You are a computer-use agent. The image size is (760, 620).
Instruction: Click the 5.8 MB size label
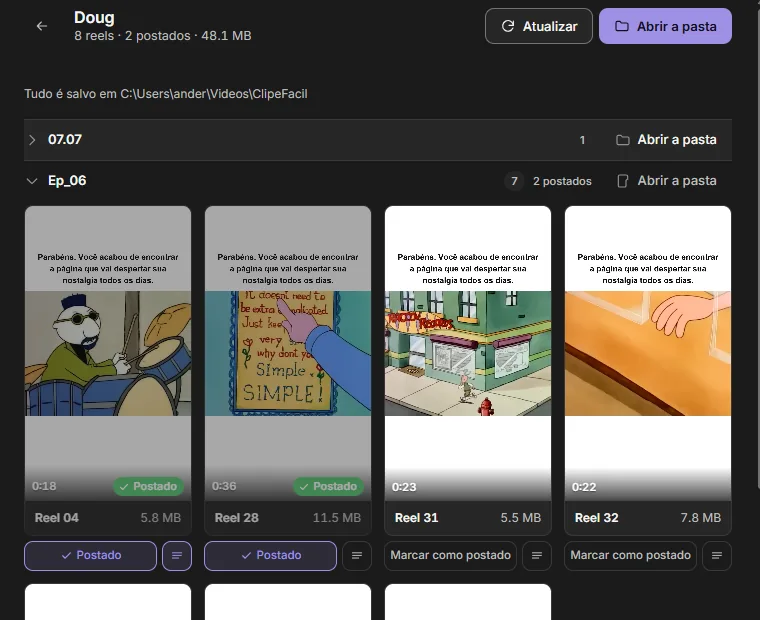[x=160, y=518]
